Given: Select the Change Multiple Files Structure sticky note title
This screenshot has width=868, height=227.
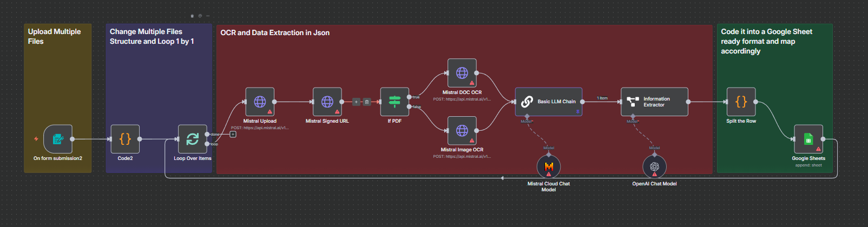Looking at the screenshot, I should pos(152,36).
